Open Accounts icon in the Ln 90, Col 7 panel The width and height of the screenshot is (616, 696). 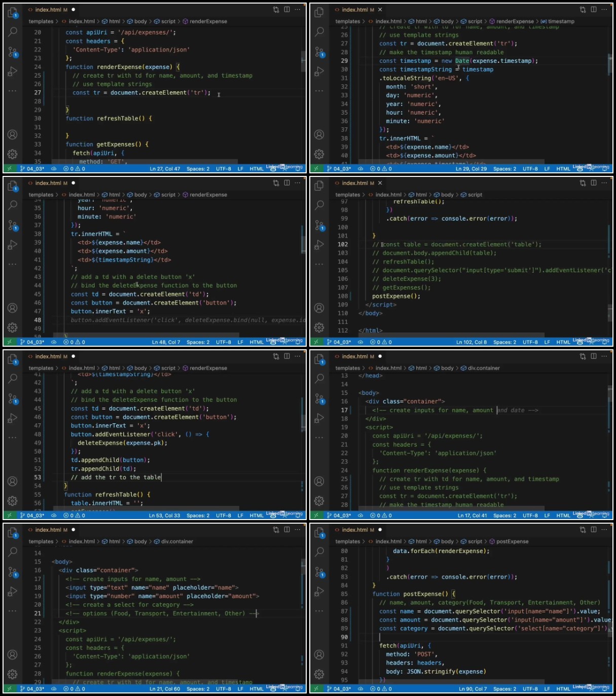coord(319,655)
